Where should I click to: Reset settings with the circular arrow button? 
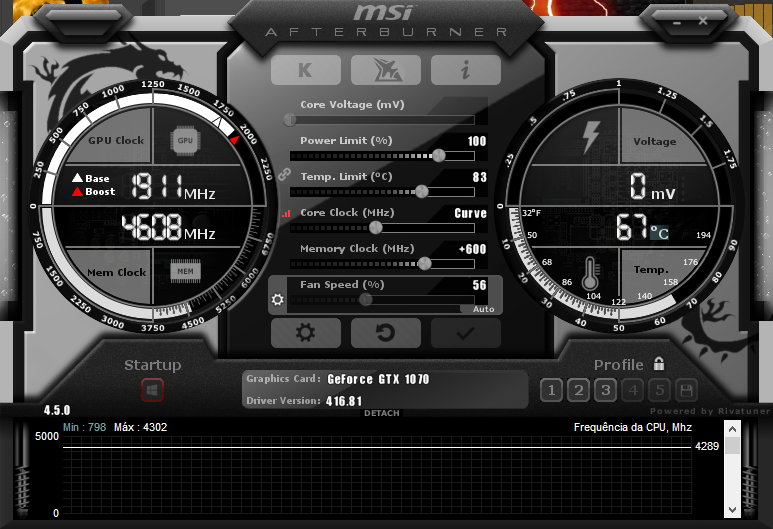pyautogui.click(x=386, y=333)
